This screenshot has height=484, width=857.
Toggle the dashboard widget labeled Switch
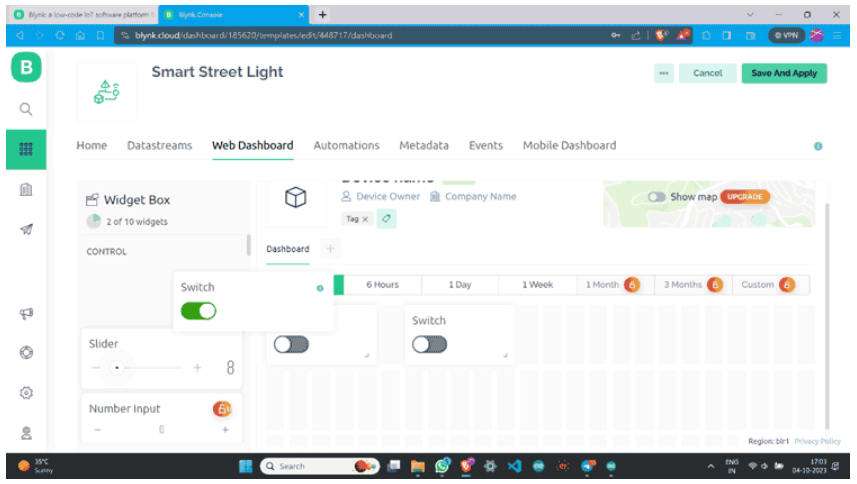430,344
